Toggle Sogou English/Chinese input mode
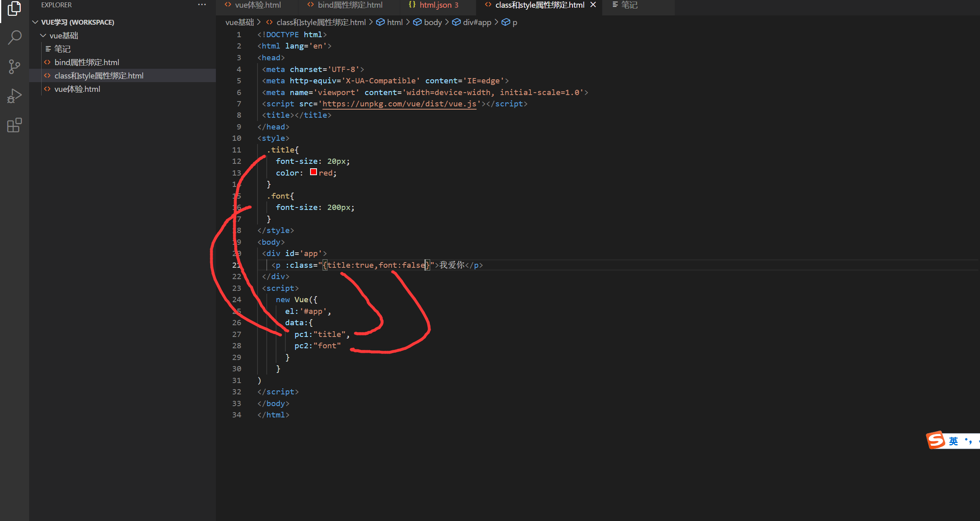Image resolution: width=980 pixels, height=521 pixels. [953, 441]
